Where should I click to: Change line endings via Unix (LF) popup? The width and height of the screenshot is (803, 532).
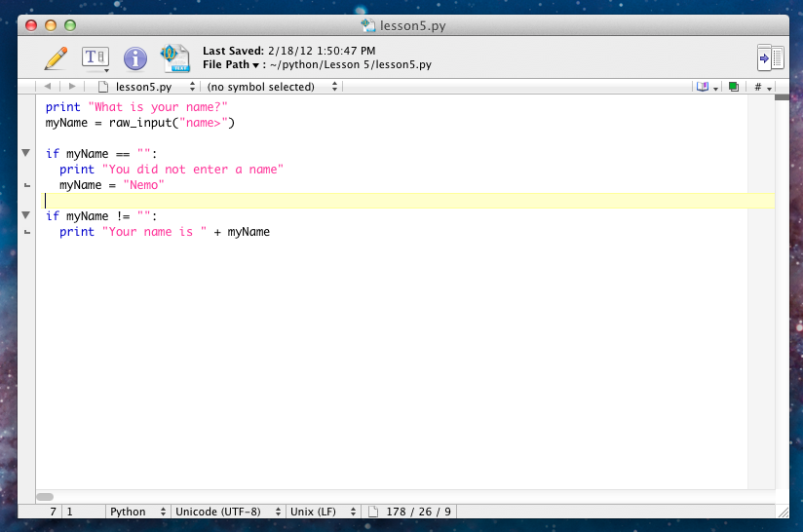323,512
